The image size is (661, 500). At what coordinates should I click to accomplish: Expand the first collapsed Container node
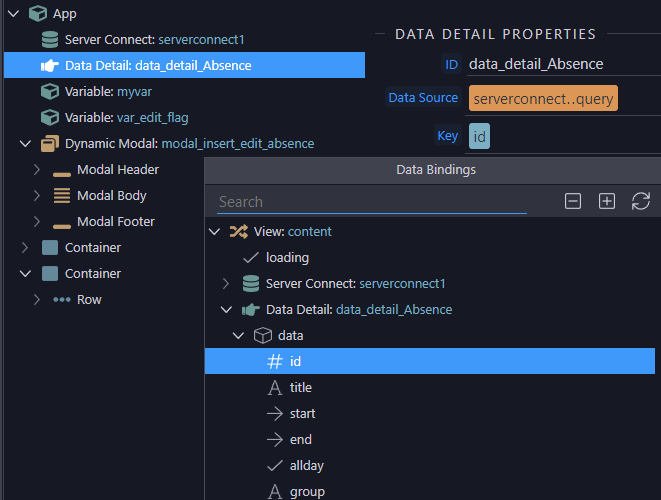[x=25, y=248]
